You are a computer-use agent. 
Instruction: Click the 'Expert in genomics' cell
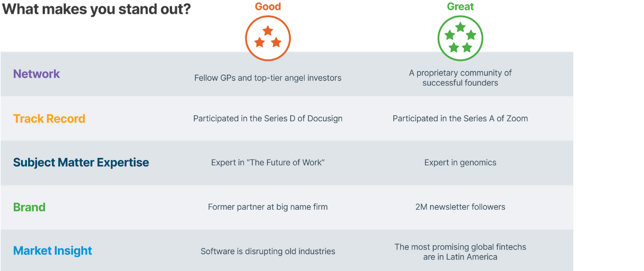click(460, 163)
